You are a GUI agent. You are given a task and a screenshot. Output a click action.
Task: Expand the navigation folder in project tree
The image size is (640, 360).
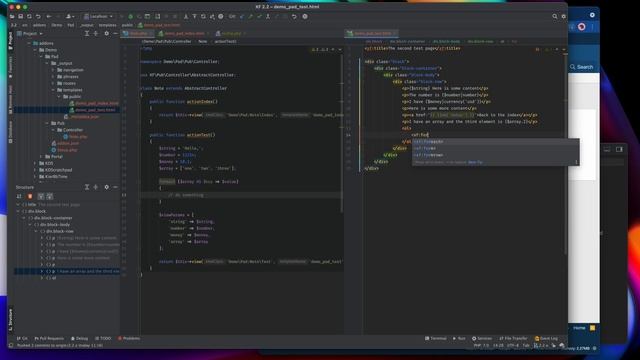[53, 70]
